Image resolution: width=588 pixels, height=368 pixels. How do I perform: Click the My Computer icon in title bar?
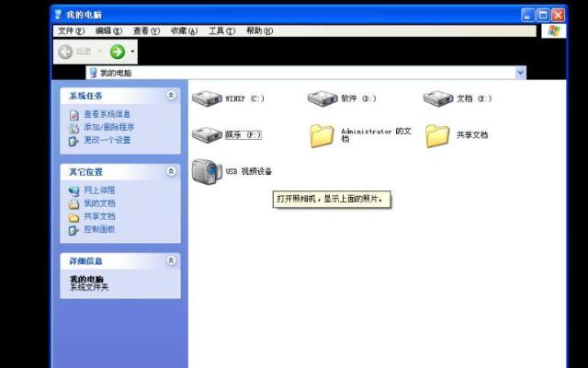(58, 15)
